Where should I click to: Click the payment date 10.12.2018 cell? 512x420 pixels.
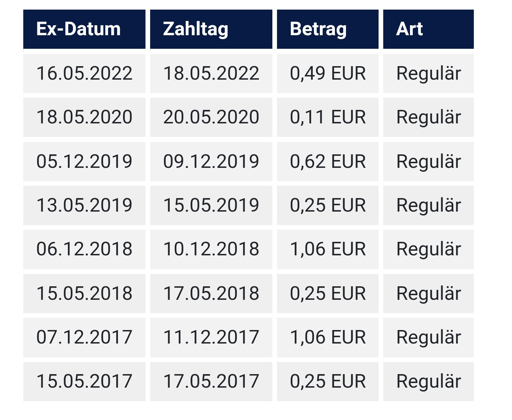[x=211, y=249]
